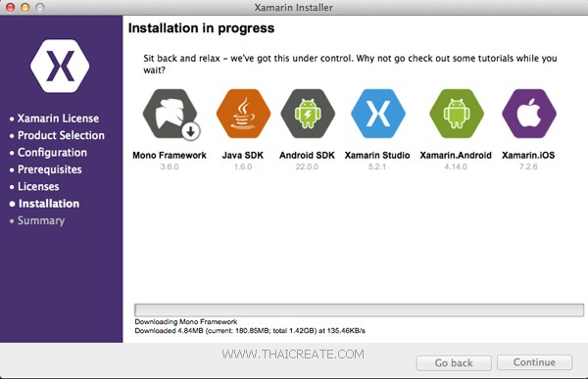Click the "Xamarin.iOS" label
The width and height of the screenshot is (588, 379).
(x=528, y=155)
